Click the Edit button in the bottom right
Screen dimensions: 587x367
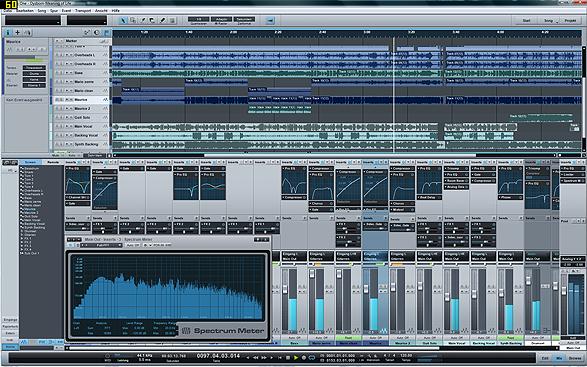545,358
